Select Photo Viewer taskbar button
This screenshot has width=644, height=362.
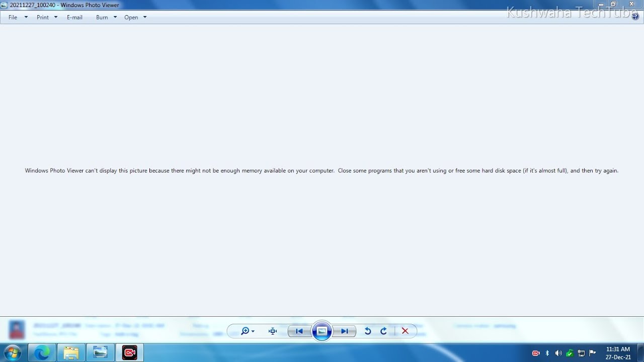(x=100, y=353)
